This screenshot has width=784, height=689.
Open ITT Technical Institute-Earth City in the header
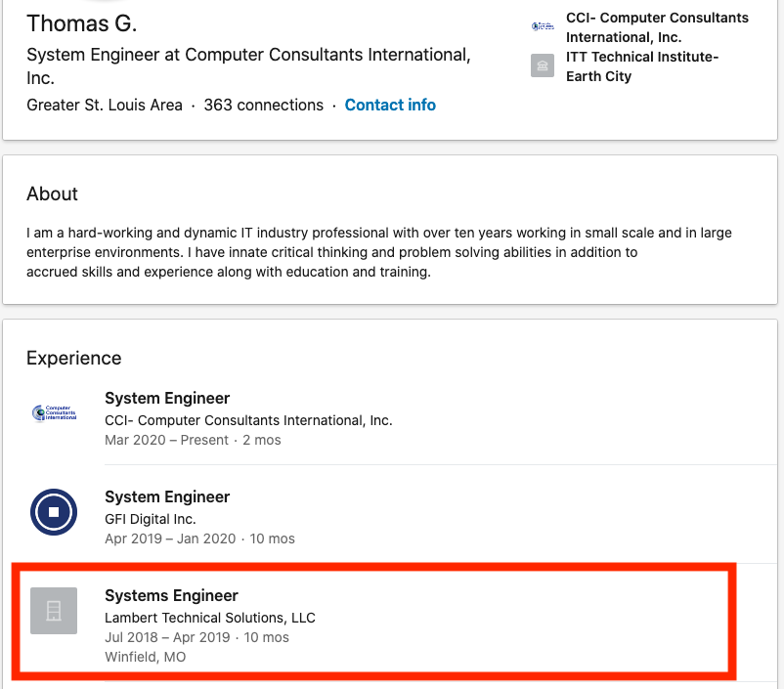point(642,66)
